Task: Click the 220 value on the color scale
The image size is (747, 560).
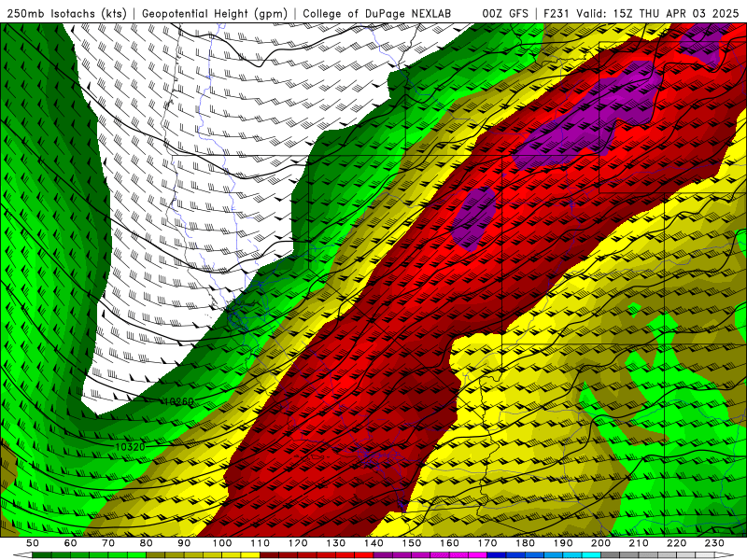Action: 677,543
